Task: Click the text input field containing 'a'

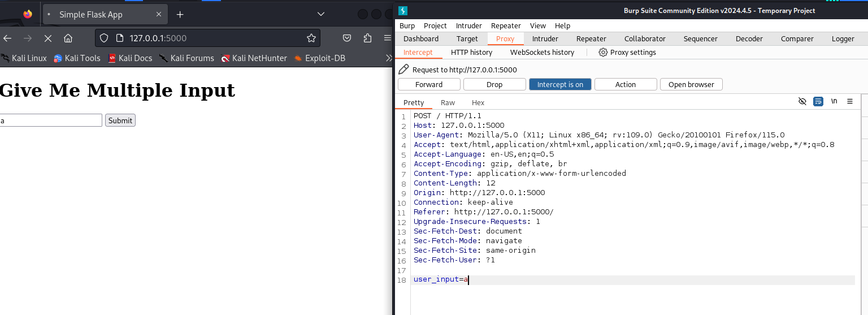Action: 50,120
